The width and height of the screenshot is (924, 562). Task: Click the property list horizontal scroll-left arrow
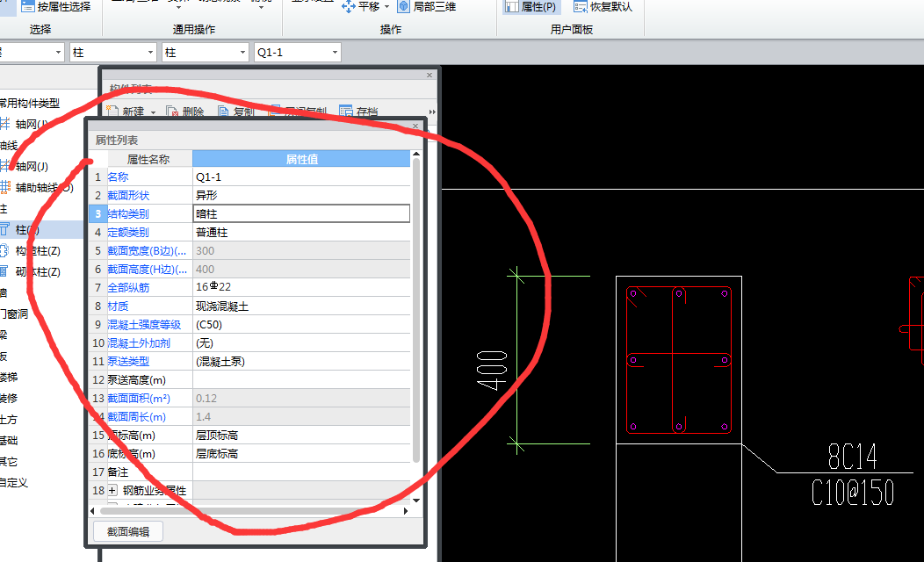pos(92,511)
